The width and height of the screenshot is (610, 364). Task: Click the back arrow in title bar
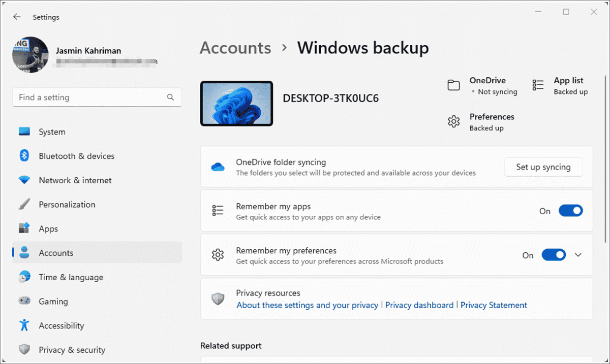[17, 17]
